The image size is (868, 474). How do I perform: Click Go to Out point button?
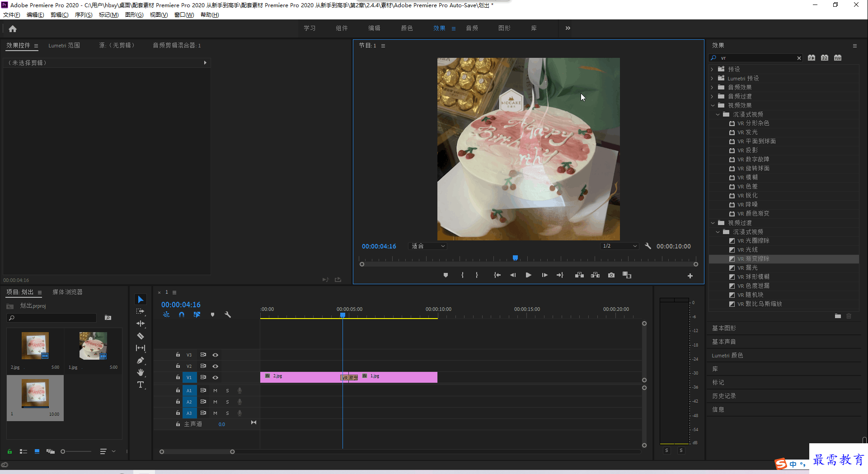click(x=560, y=275)
